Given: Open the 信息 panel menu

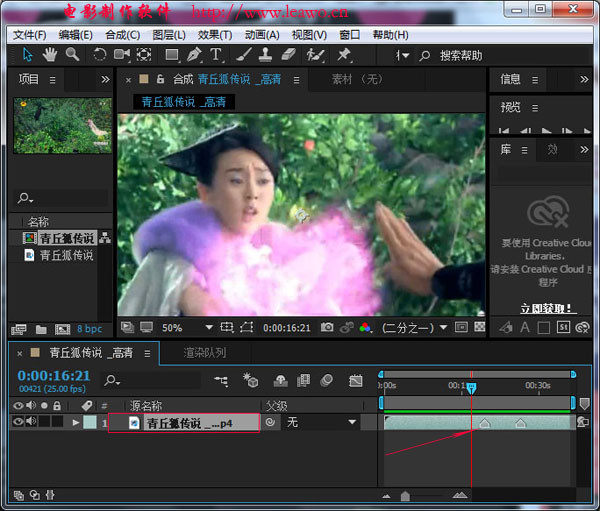Looking at the screenshot, I should click(x=535, y=80).
